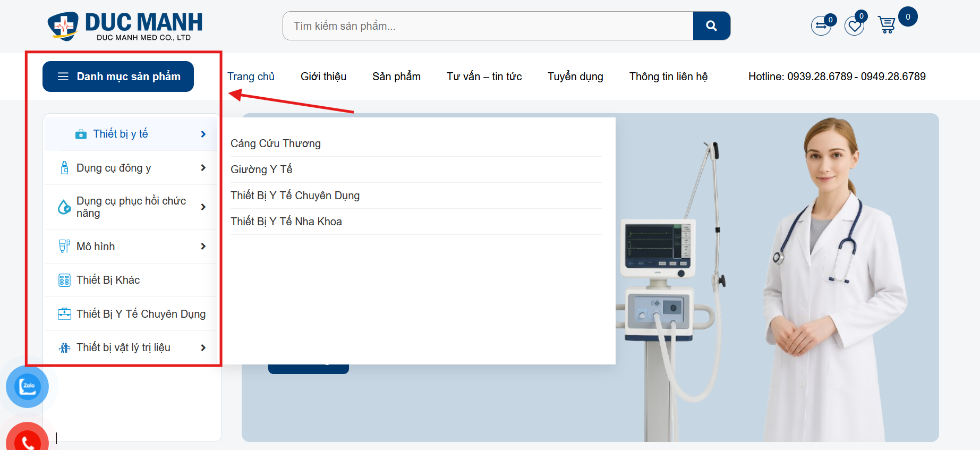Go to the Giới thiệu page
This screenshot has height=450, width=980.
(323, 77)
